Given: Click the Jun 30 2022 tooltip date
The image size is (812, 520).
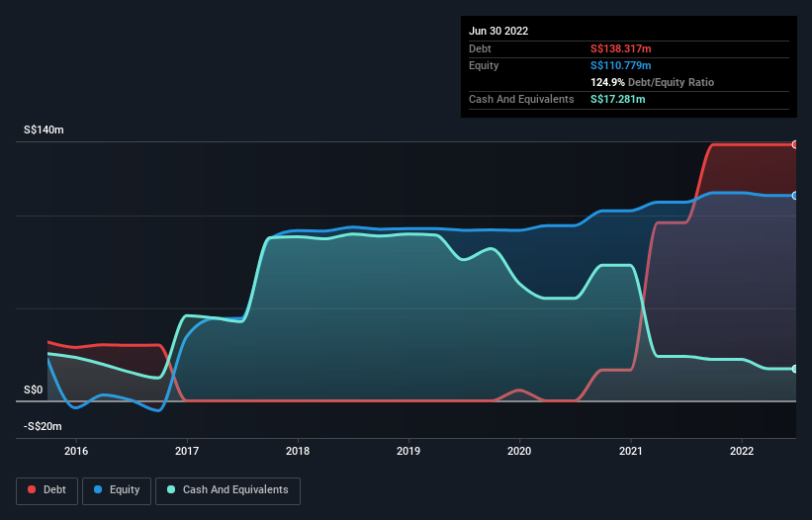Looking at the screenshot, I should click(498, 31).
